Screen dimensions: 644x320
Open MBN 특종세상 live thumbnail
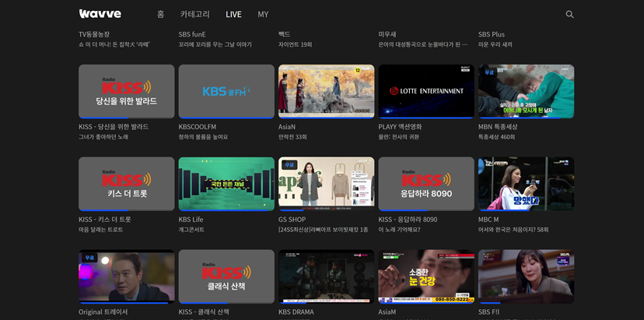526,91
